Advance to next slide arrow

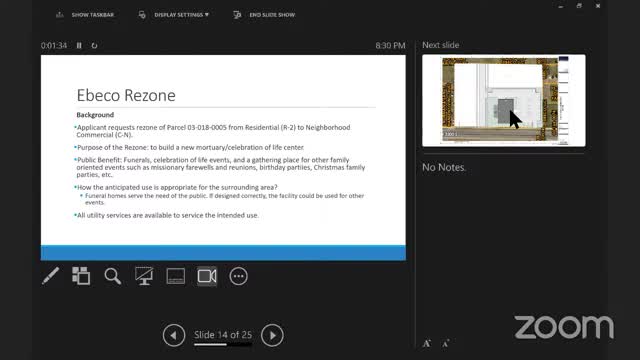tap(272, 335)
